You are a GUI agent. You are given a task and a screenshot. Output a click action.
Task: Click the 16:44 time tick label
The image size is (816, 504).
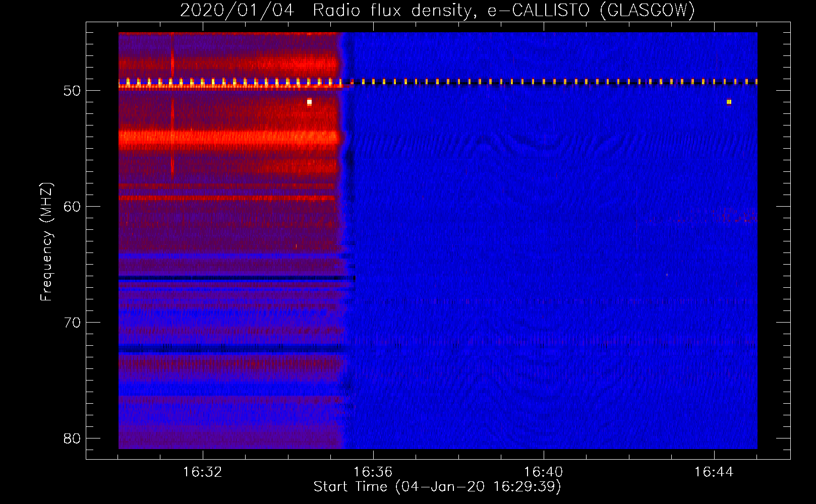(714, 472)
